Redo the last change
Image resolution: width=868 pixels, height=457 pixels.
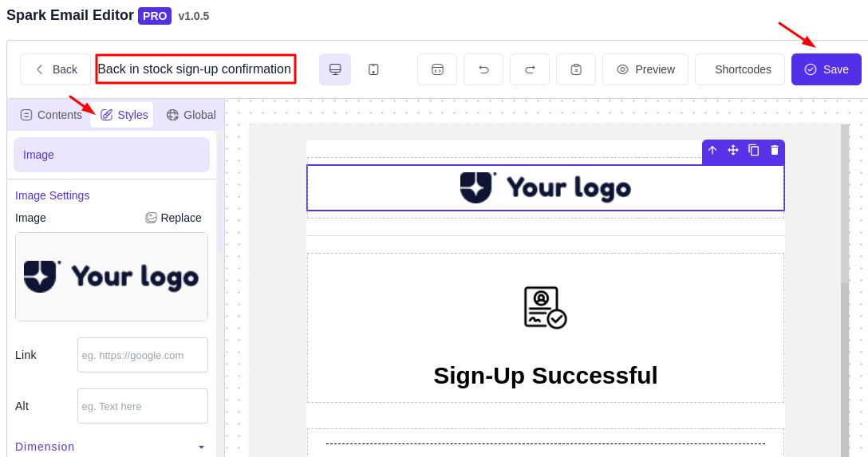[530, 69]
